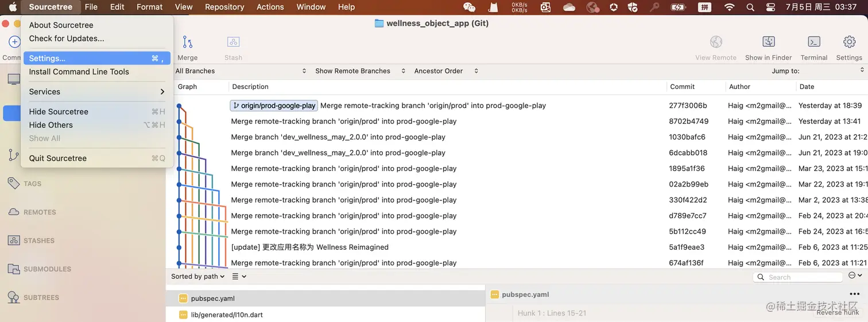
Task: Click the Tags sidebar icon
Action: point(14,184)
